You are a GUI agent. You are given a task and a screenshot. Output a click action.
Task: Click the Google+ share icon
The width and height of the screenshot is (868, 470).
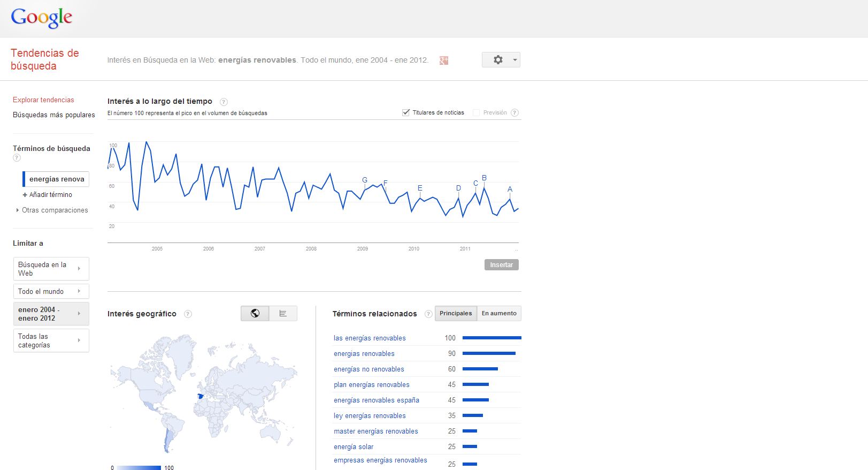point(443,60)
